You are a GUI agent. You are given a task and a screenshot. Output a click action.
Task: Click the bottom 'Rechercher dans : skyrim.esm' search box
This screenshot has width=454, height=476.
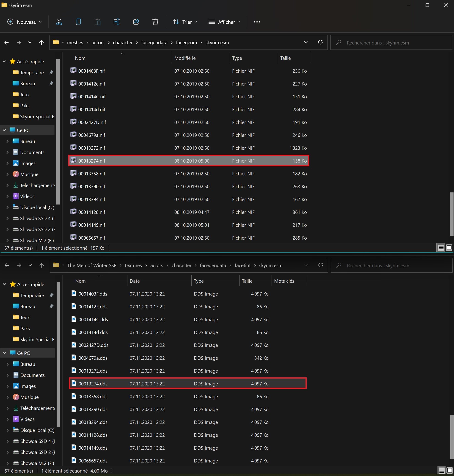click(391, 265)
